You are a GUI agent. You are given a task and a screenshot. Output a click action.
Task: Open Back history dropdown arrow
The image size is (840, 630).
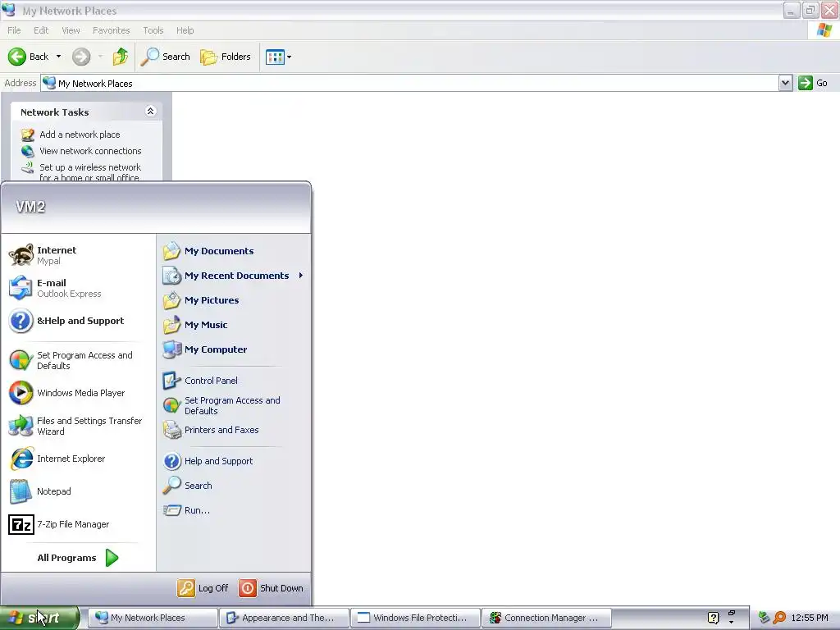[x=58, y=57]
